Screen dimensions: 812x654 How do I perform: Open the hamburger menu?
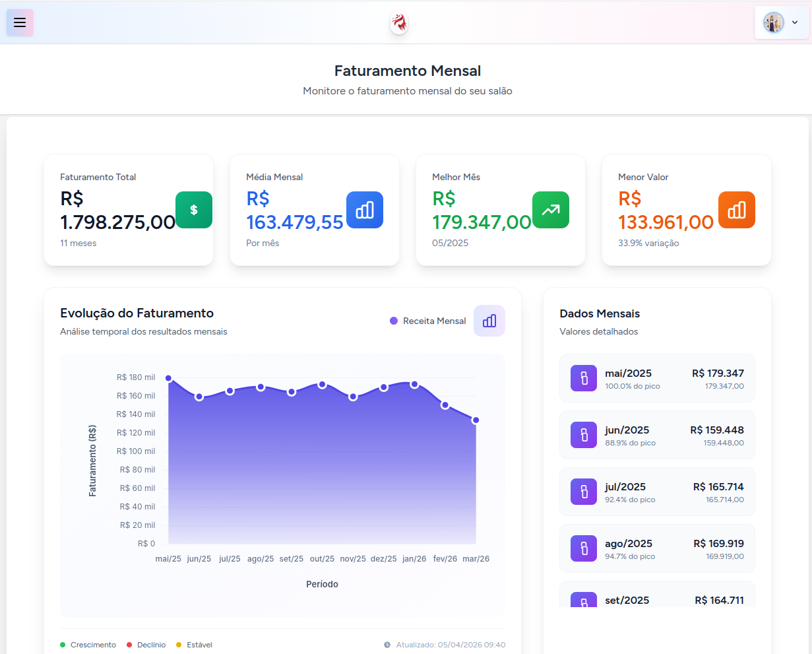point(20,22)
